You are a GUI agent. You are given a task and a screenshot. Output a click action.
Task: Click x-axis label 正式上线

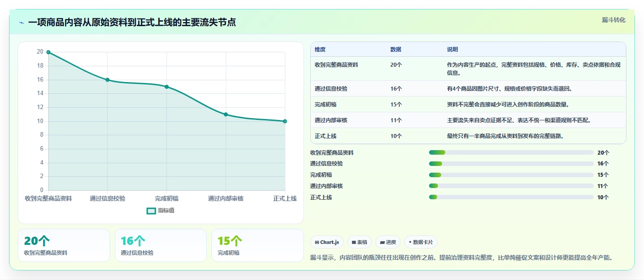285,198
